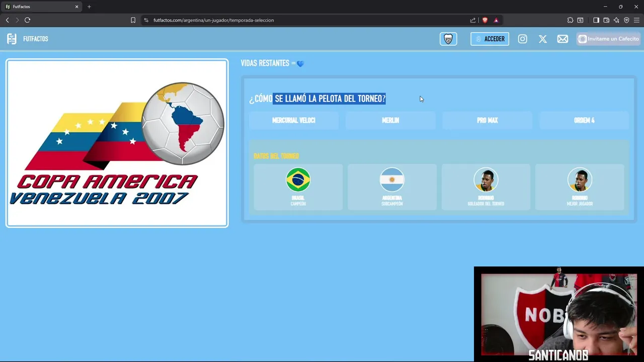Share this page link
This screenshot has height=362, width=644.
click(473, 20)
